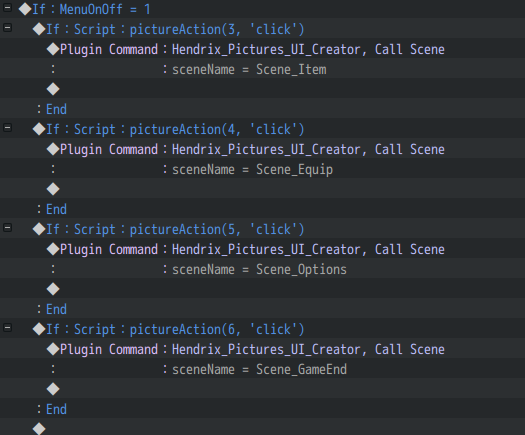Click the sceneName = Scene_GameEnd parameter line

[262, 369]
